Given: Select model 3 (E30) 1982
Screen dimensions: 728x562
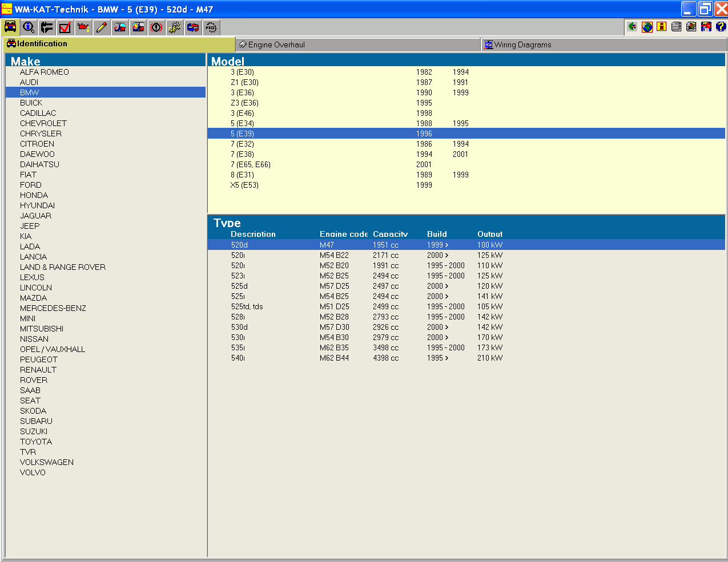Looking at the screenshot, I should 466,72.
